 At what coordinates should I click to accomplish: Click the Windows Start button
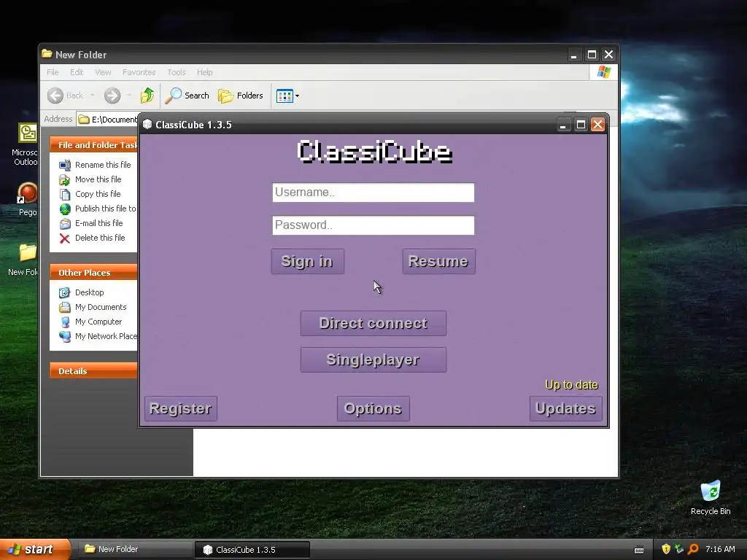tap(35, 550)
